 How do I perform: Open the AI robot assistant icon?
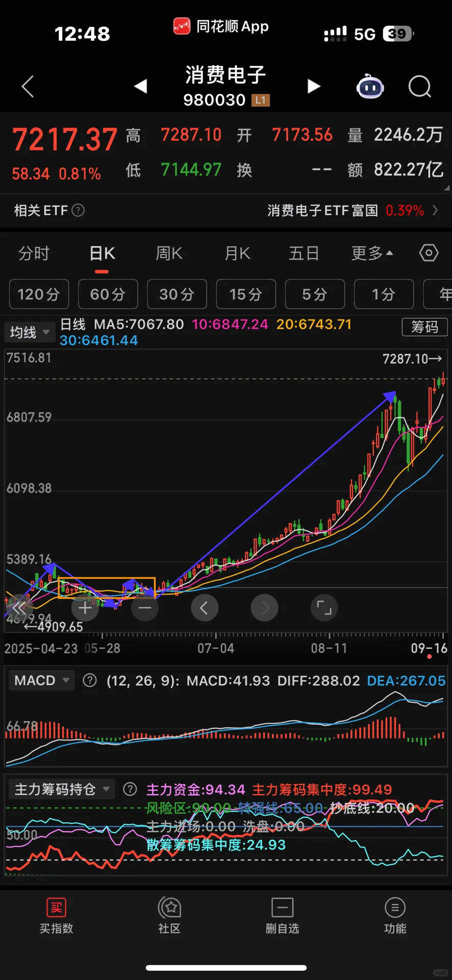coord(370,87)
